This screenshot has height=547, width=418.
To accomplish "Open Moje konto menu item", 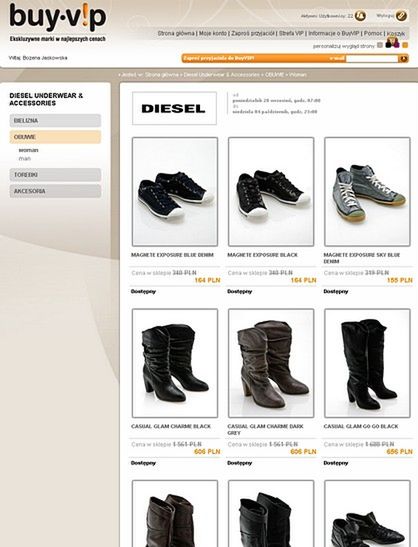I will 212,33.
